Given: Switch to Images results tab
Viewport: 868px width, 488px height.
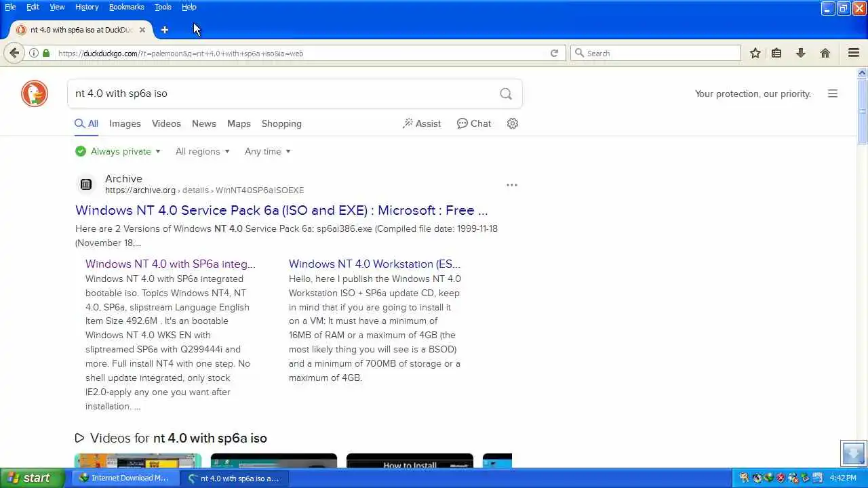Looking at the screenshot, I should (125, 123).
